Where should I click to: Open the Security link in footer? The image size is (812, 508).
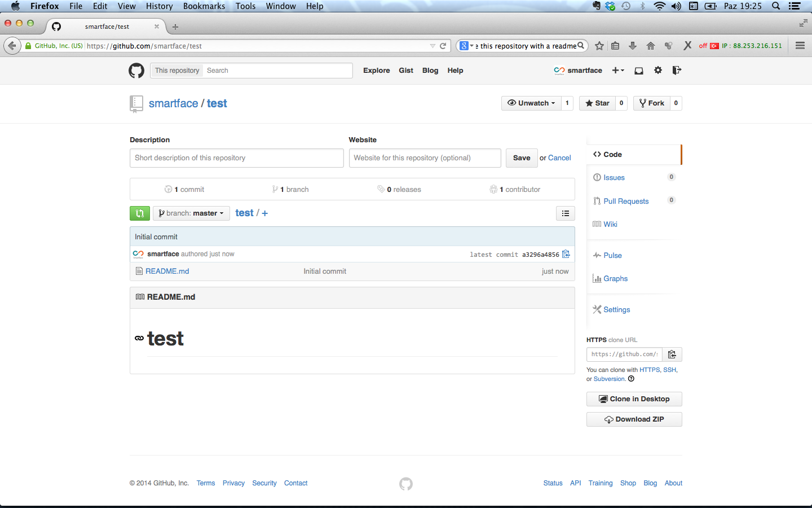(264, 483)
